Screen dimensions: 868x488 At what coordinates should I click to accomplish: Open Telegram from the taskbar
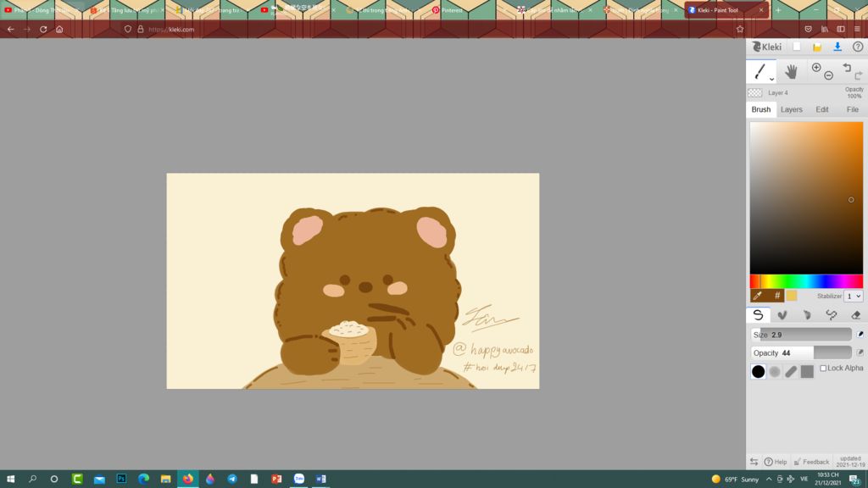tap(232, 479)
